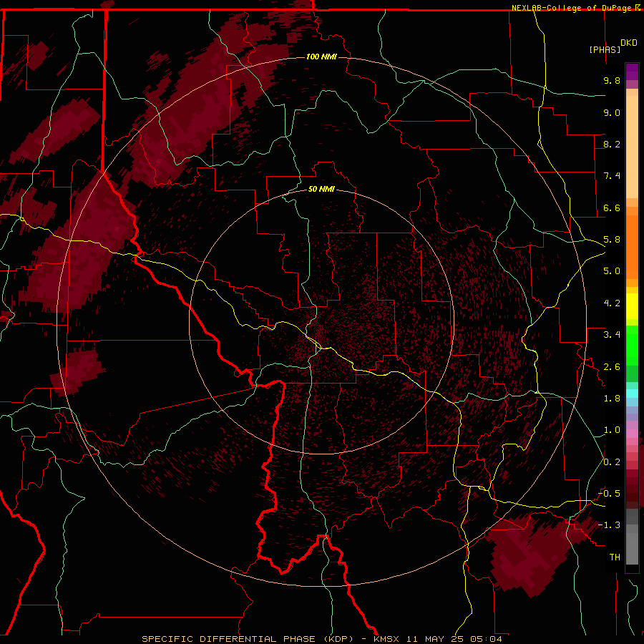Select the 2.6 value on the color scale
Image resolution: width=644 pixels, height=644 pixels.
[612, 367]
